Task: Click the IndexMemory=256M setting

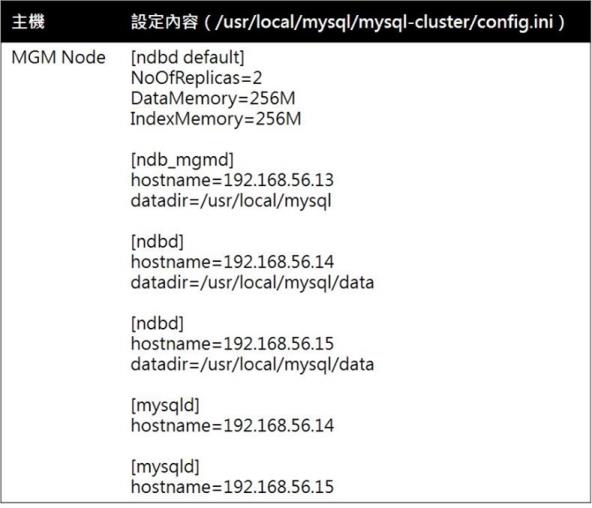Action: (216, 119)
